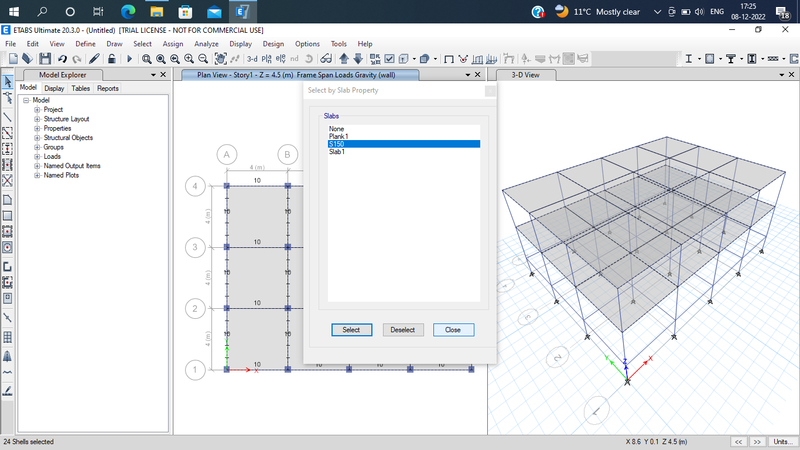Open the I-section frame property dropdown arrow
800x450 pixels.
pyautogui.click(x=699, y=59)
